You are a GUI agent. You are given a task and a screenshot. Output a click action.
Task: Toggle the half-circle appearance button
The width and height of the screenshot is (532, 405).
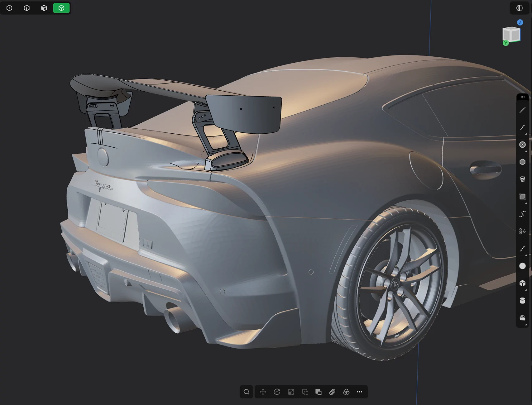point(520,8)
